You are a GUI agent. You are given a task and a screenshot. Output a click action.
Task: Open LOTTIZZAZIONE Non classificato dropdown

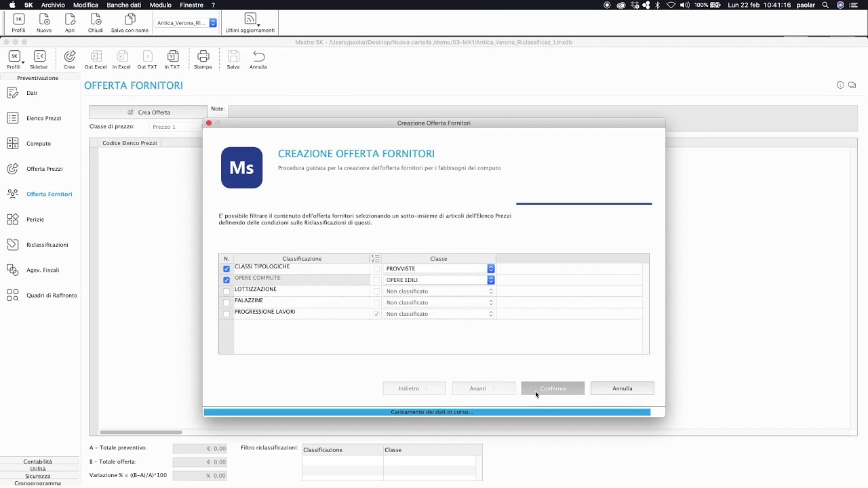coord(439,291)
